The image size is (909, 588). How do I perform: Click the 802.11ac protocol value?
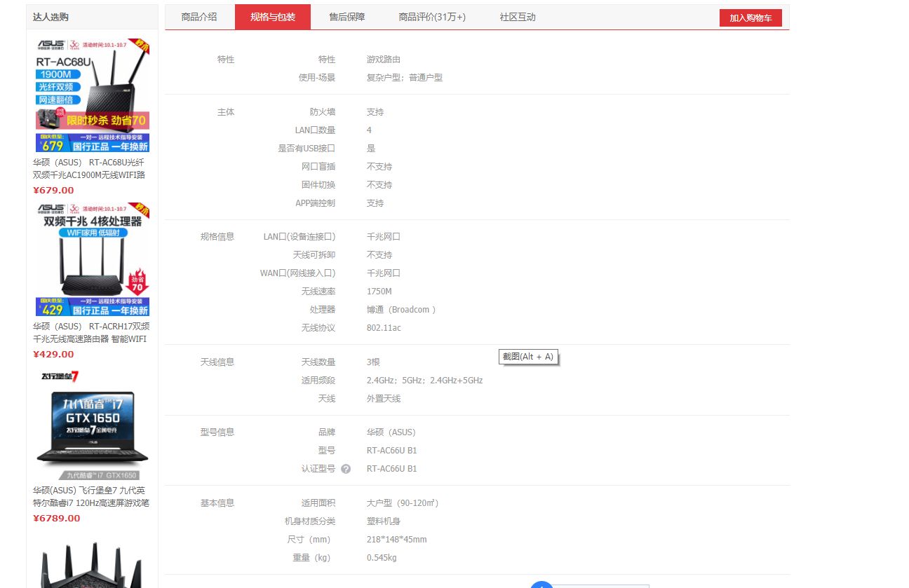tap(384, 328)
